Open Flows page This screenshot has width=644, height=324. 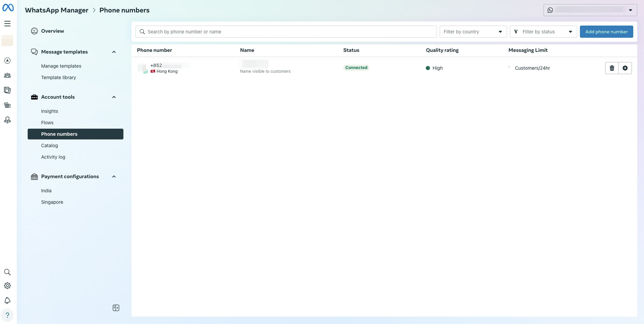tap(47, 123)
